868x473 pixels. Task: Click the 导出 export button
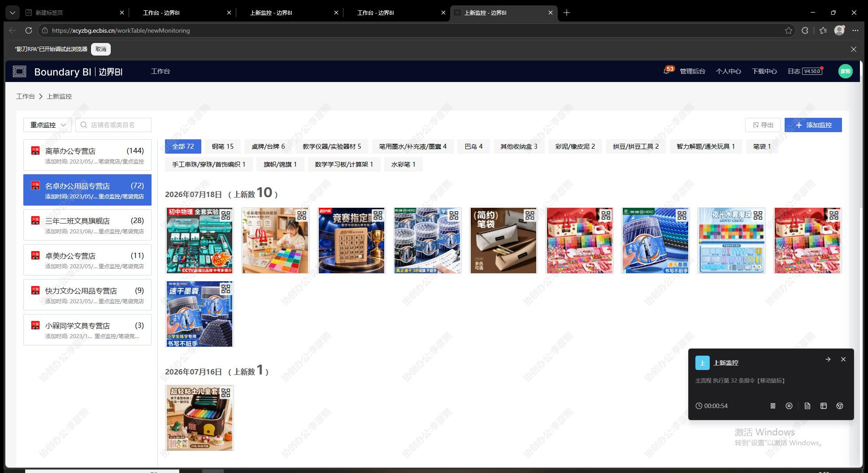click(x=763, y=125)
